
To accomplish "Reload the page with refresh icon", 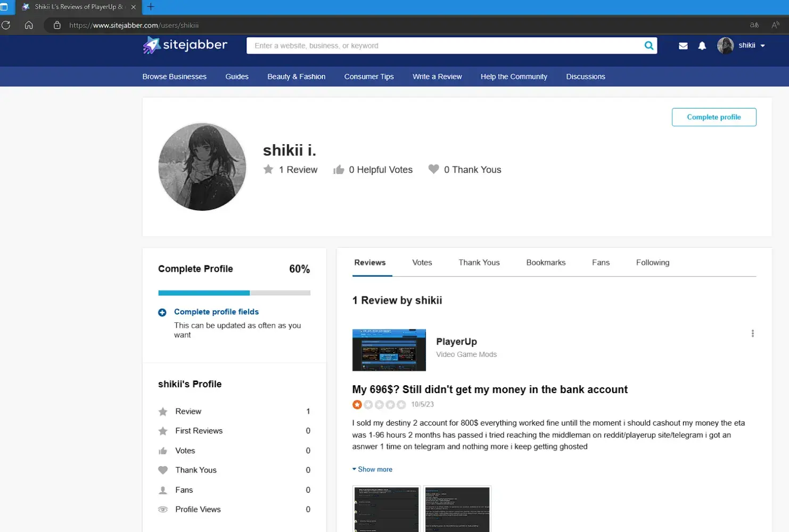I will (x=6, y=25).
